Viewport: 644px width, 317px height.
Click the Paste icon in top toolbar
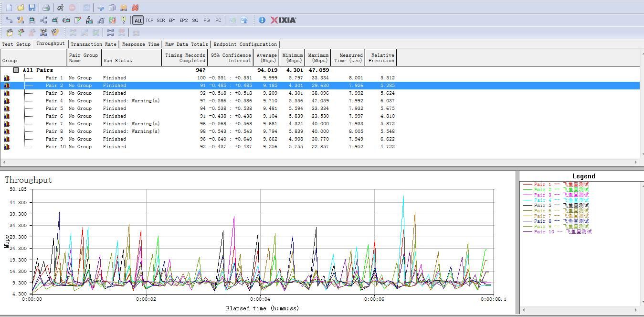pos(124,8)
